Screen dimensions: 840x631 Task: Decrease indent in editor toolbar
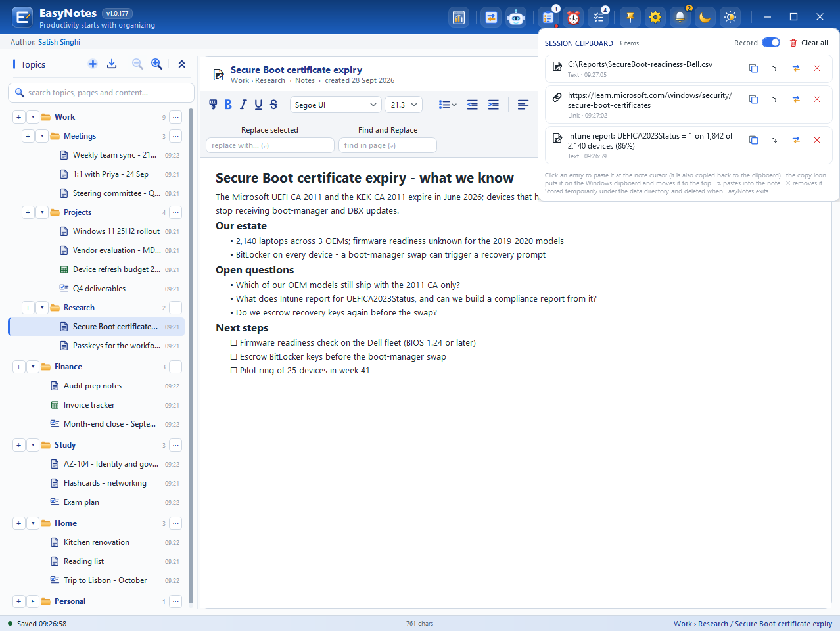tap(473, 105)
